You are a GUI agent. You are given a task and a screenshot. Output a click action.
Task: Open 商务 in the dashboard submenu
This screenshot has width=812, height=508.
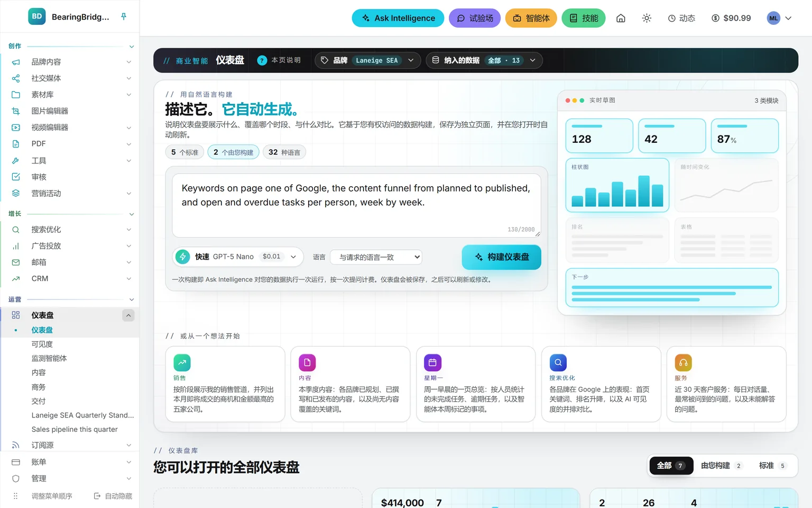[x=39, y=387]
